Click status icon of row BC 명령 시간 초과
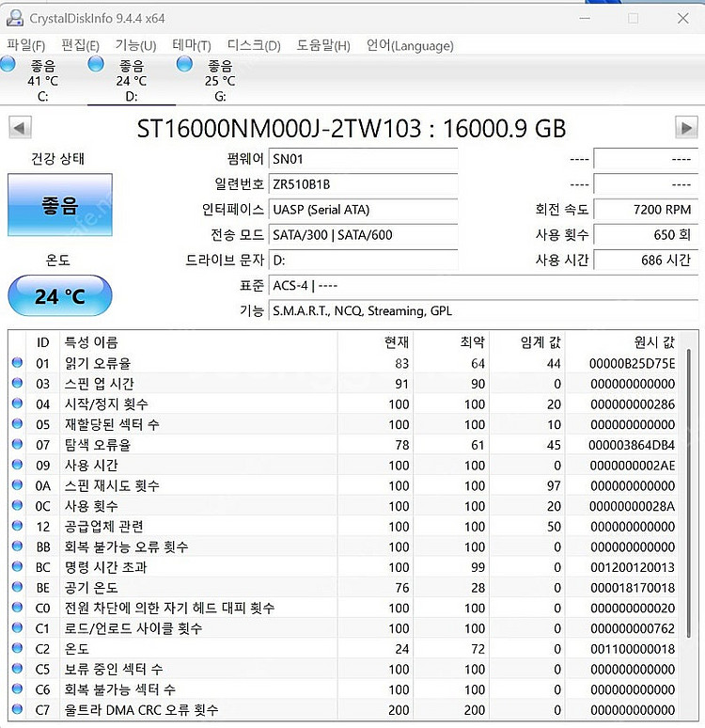This screenshot has height=728, width=705. (x=17, y=566)
